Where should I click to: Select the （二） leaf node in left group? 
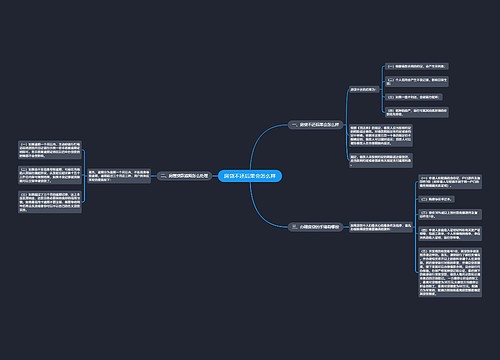(50, 175)
